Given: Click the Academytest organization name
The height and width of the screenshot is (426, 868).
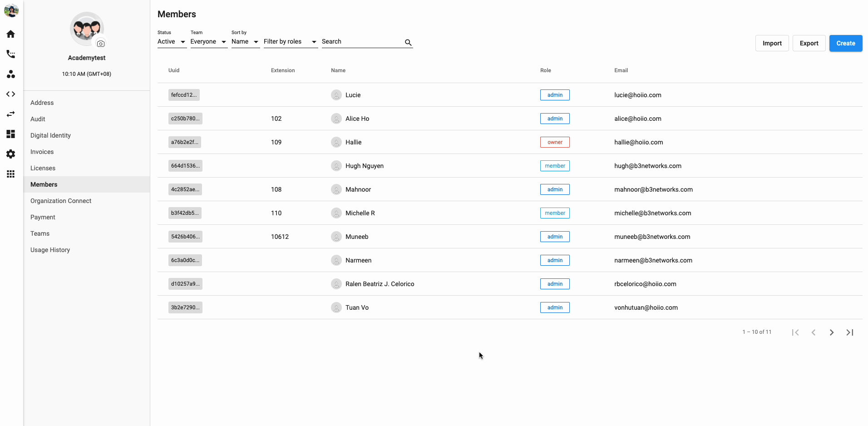Looking at the screenshot, I should click(x=87, y=58).
